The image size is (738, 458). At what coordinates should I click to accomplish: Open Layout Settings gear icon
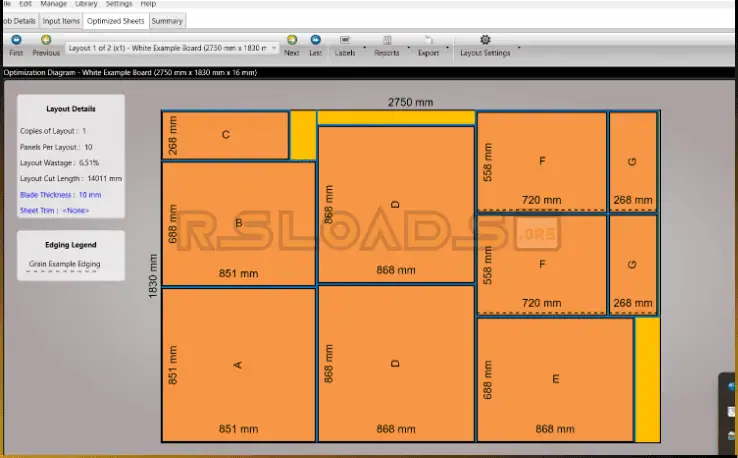485,40
